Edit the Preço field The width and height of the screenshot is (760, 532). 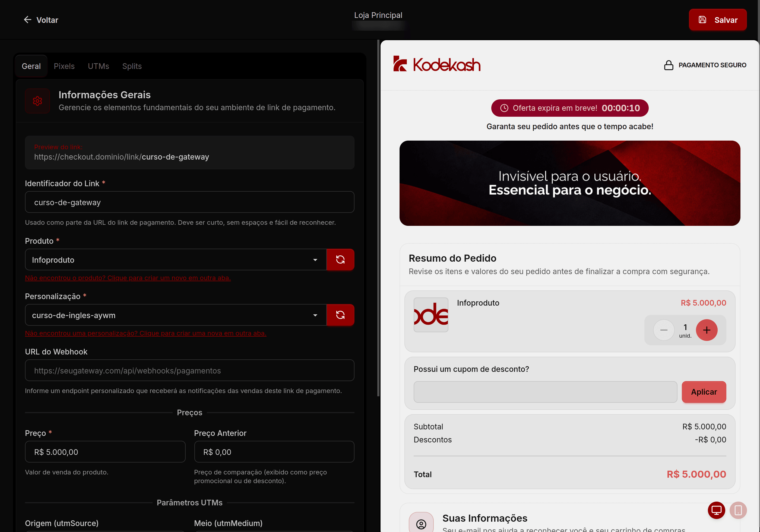click(105, 452)
